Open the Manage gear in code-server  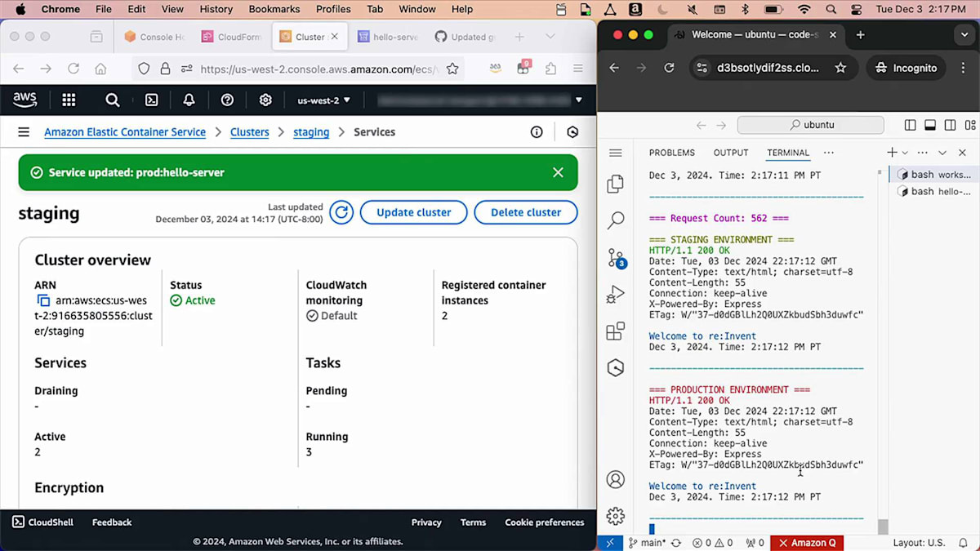pyautogui.click(x=616, y=516)
